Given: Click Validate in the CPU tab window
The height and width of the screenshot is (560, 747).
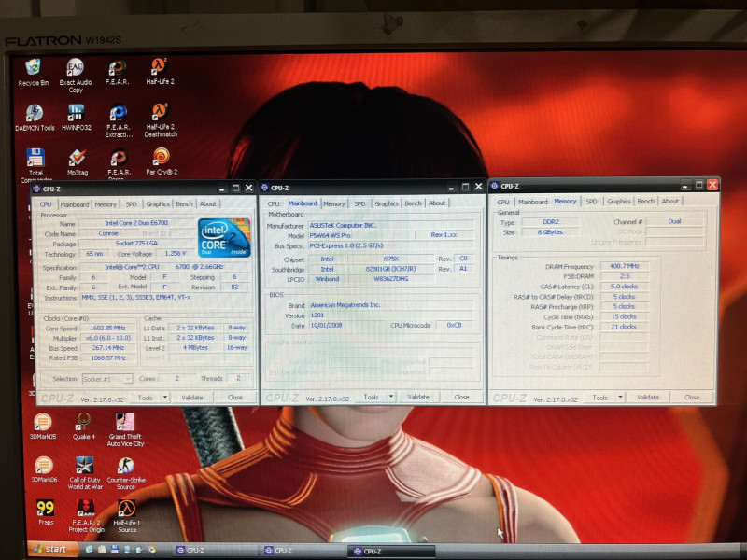Looking at the screenshot, I should tap(192, 398).
